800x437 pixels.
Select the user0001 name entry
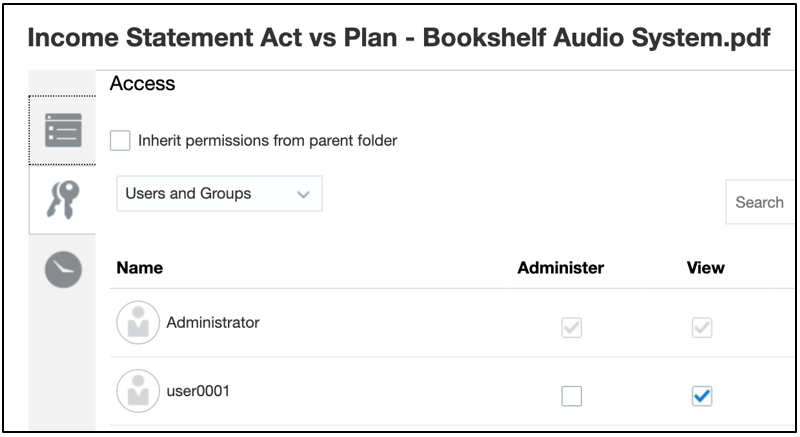click(198, 391)
